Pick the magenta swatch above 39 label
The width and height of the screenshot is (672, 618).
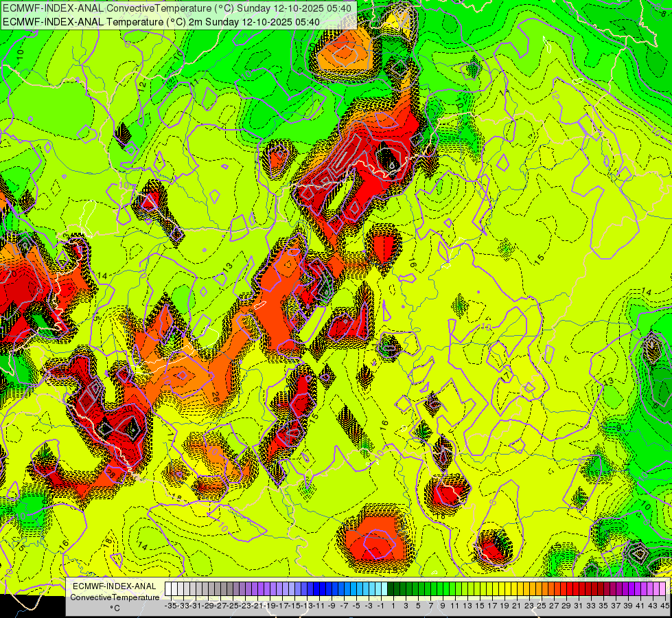pos(625,588)
